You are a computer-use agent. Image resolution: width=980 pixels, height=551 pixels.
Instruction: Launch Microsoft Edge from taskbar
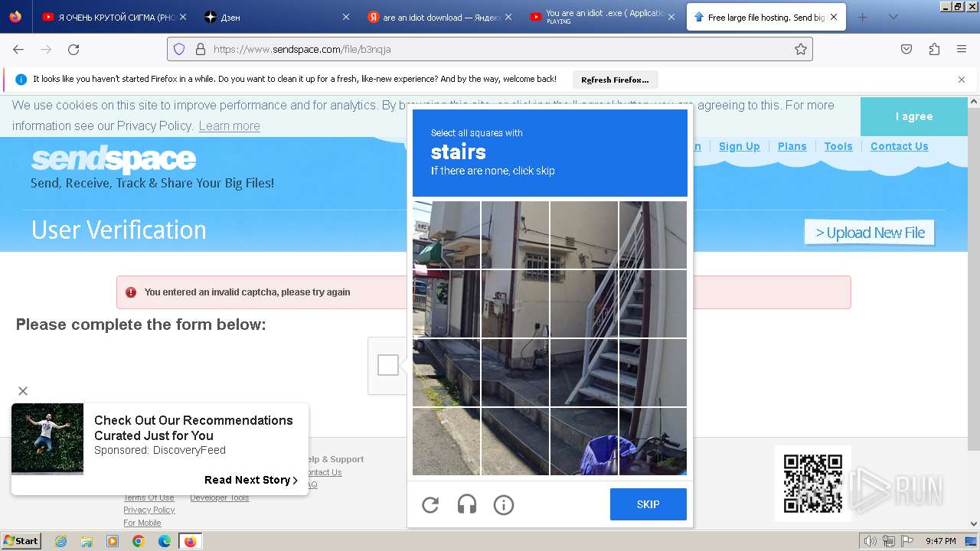(x=165, y=541)
